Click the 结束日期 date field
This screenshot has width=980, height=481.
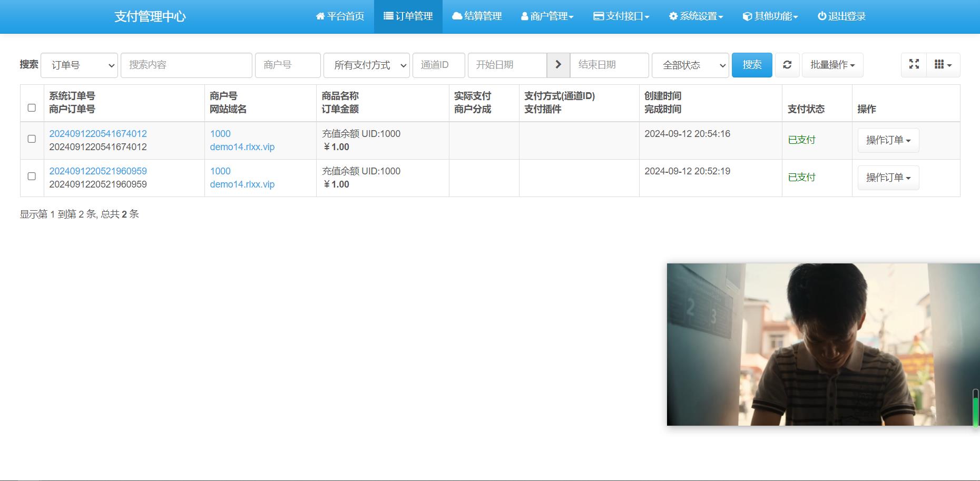pos(610,65)
